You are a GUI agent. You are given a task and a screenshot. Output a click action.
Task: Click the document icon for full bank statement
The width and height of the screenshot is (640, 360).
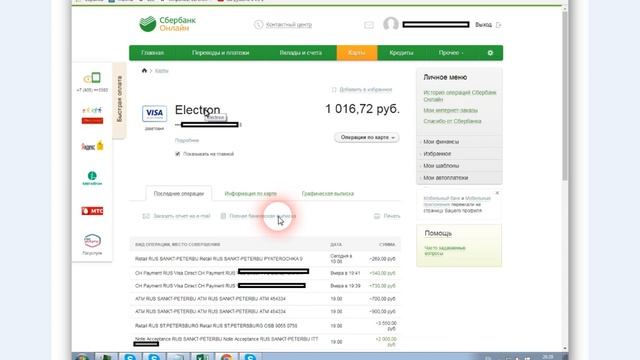click(223, 216)
